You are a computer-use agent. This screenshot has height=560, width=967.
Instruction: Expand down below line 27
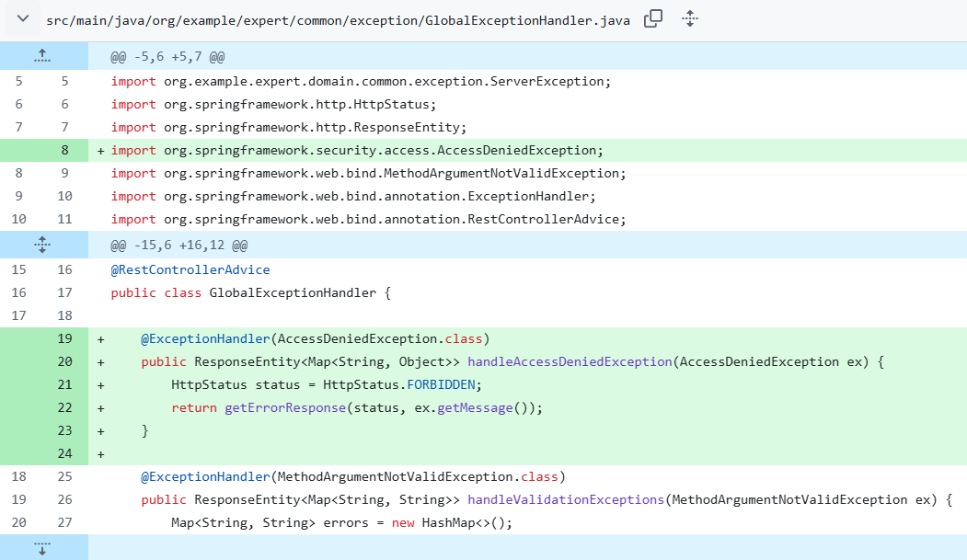pyautogui.click(x=42, y=548)
